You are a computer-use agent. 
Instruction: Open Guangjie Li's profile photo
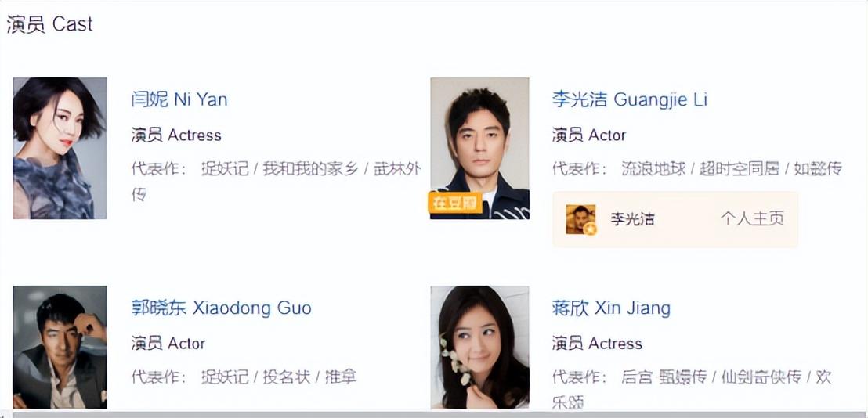click(480, 148)
